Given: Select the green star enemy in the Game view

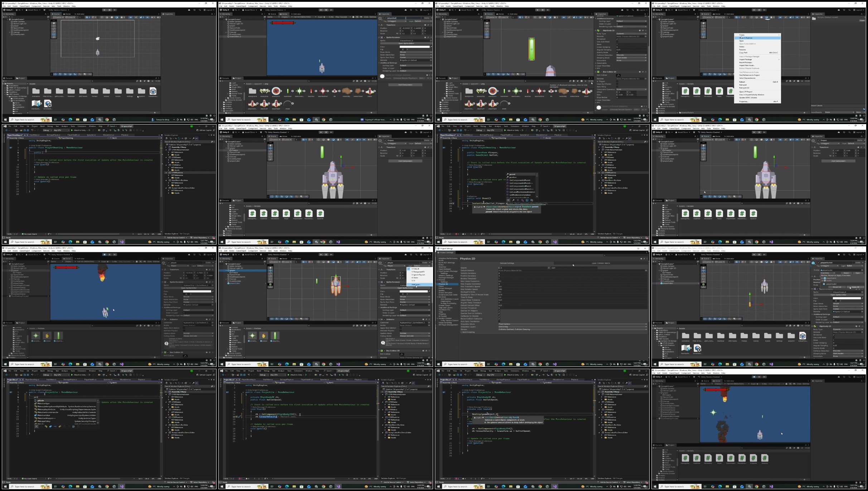Looking at the screenshot, I should [x=713, y=412].
